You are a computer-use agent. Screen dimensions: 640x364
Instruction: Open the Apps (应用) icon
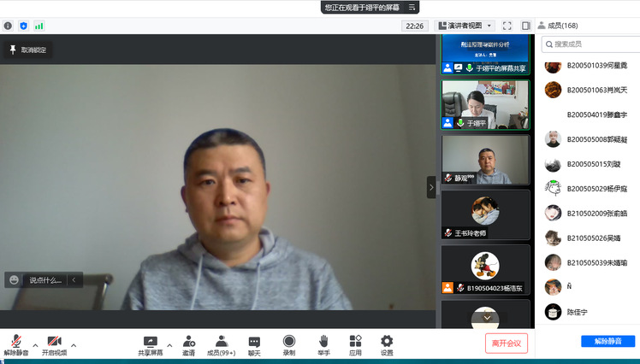355,342
